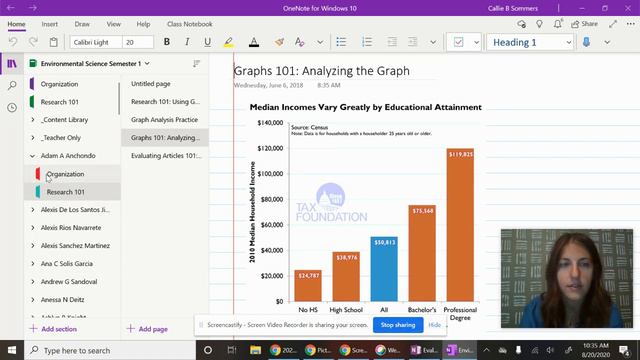Toggle Underline formatting
640x360 pixels.
[207, 42]
